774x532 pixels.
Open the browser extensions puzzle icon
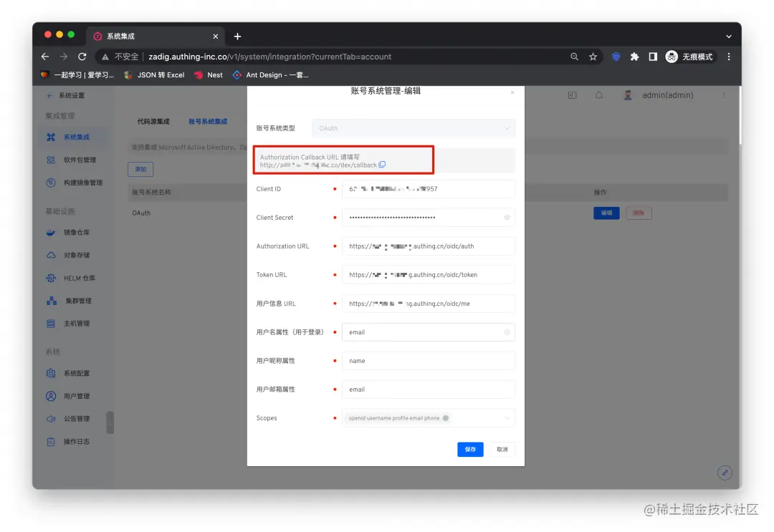pos(634,57)
